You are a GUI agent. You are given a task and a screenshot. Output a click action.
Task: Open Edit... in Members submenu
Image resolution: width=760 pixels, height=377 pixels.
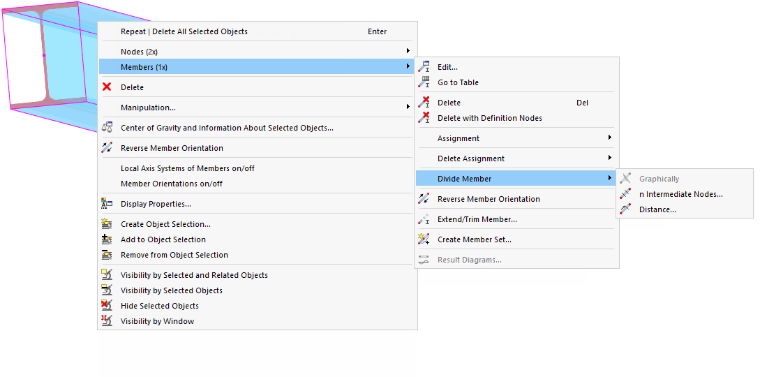click(x=517, y=67)
